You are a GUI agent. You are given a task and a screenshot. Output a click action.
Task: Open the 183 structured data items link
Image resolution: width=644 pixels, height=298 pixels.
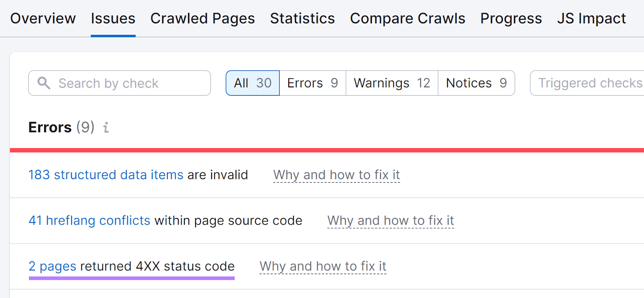[106, 175]
